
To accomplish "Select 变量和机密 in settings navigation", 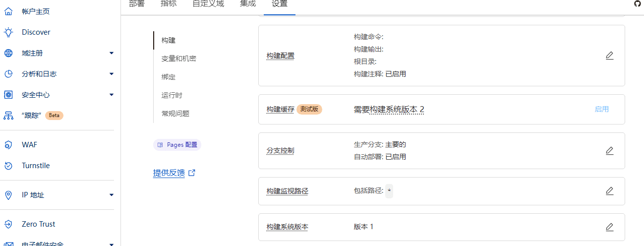I will 178,59.
